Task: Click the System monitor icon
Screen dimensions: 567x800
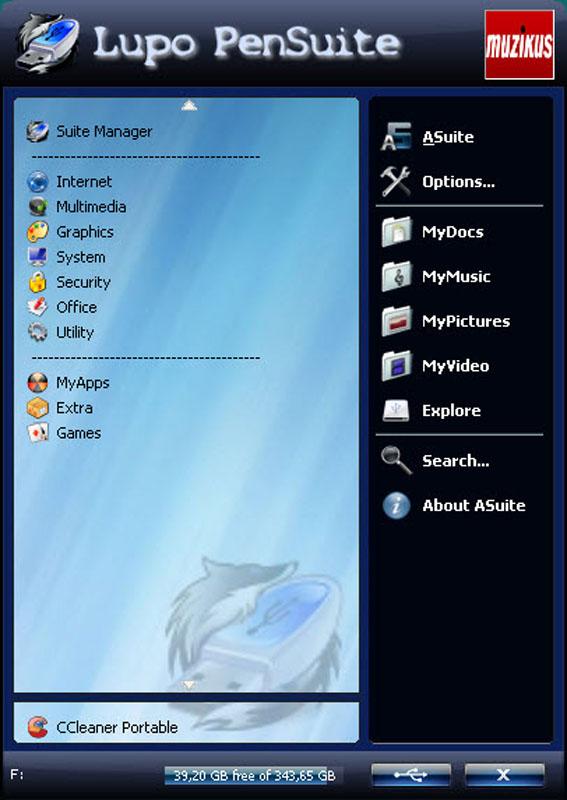Action: tap(38, 257)
